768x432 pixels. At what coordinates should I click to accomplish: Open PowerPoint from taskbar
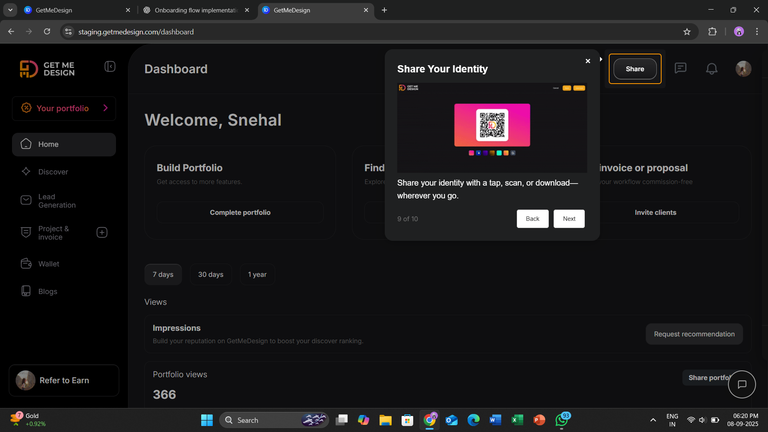(x=539, y=420)
